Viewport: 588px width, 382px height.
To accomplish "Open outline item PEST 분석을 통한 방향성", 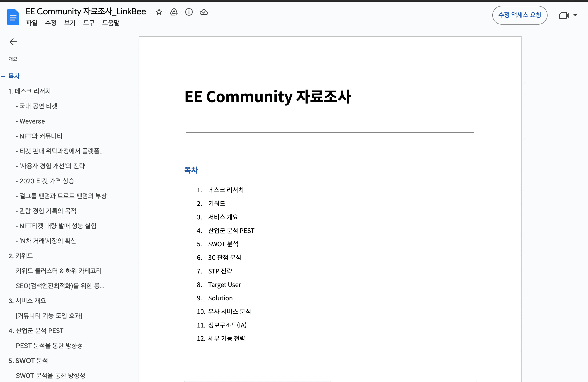I will (x=49, y=346).
